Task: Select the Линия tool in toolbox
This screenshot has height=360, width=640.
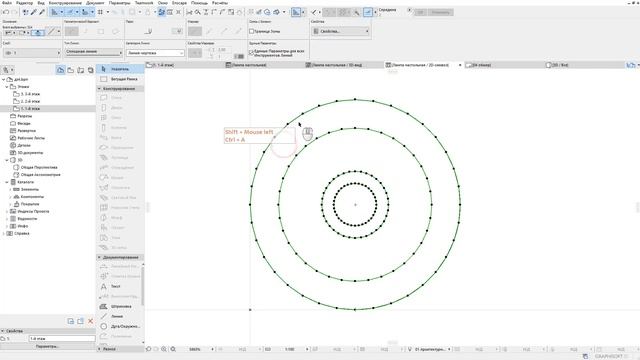Action: coord(120,316)
